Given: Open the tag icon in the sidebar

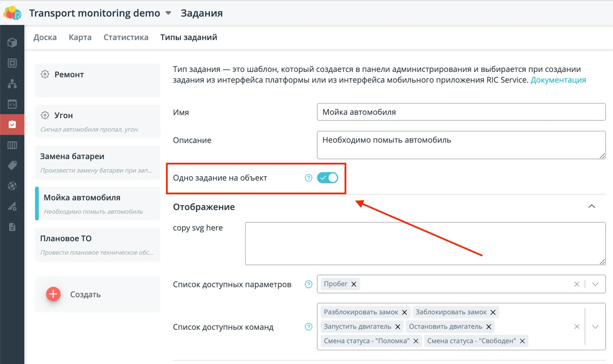Looking at the screenshot, I should [x=12, y=165].
